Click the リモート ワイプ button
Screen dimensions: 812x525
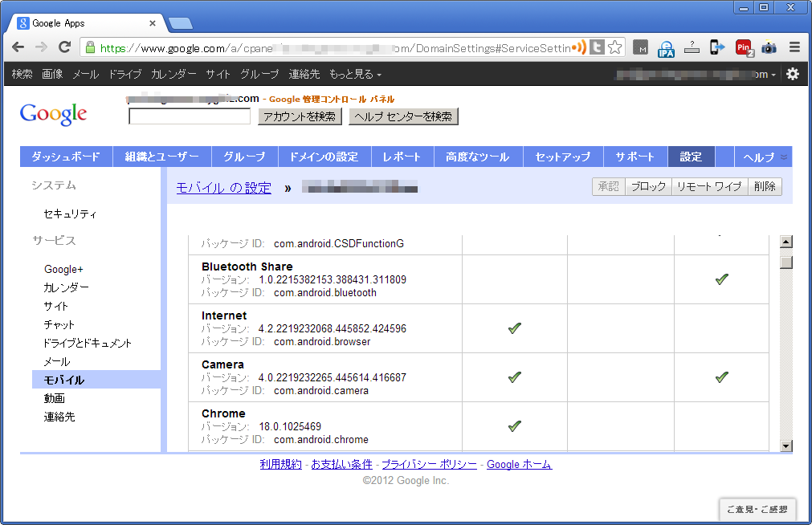click(709, 186)
